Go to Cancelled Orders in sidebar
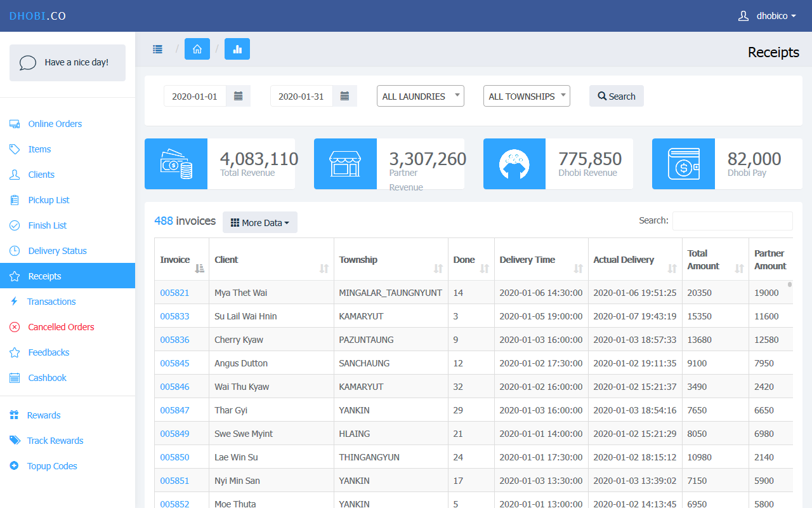This screenshot has width=812, height=508. 61,327
